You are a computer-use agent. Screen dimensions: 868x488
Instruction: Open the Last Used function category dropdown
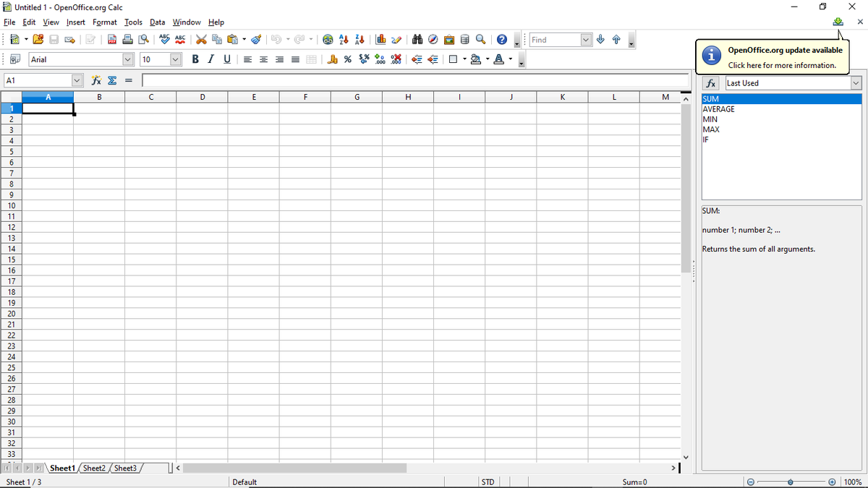pyautogui.click(x=856, y=83)
